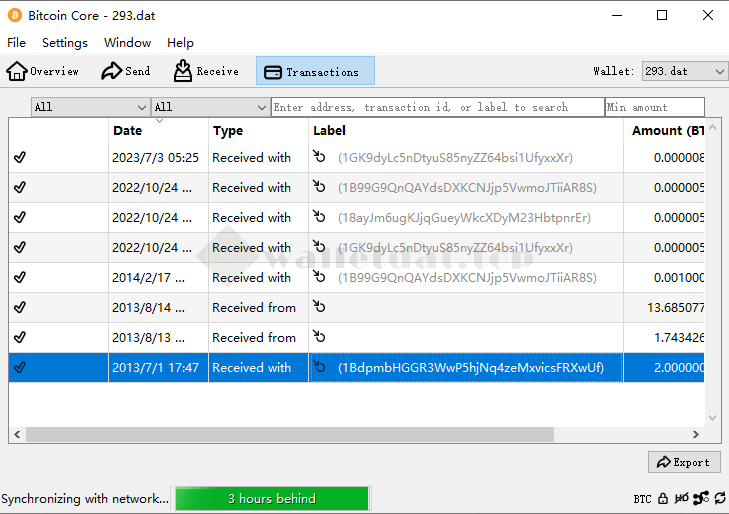Click the wallet encryption lock icon
Viewport: 729px width, 514px height.
[x=663, y=498]
